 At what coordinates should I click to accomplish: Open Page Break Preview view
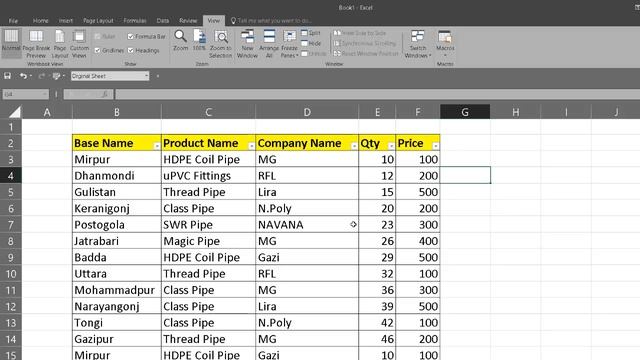(x=36, y=43)
